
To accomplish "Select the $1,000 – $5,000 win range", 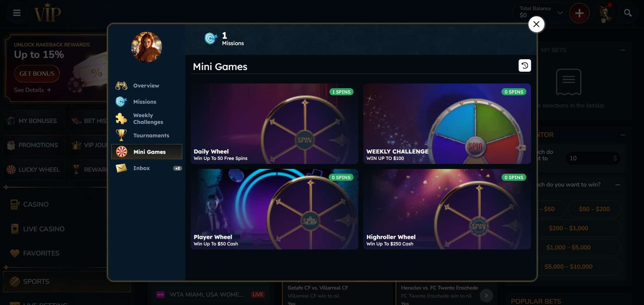I will coord(568,247).
